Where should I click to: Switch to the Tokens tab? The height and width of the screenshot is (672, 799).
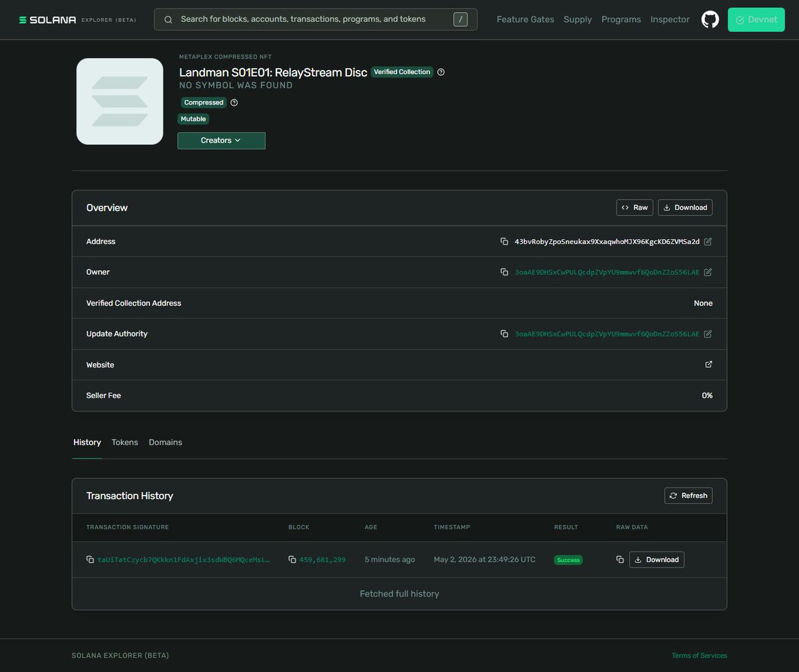[x=125, y=442]
